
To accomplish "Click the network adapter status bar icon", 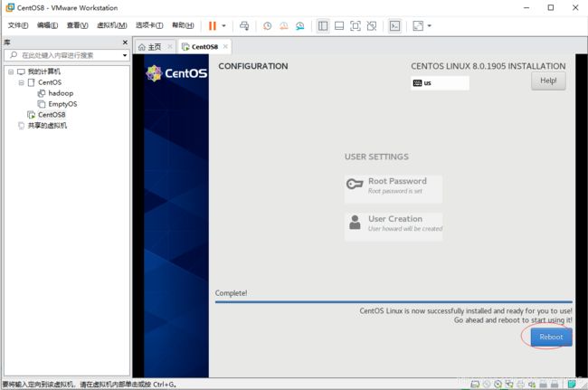I will point(509,384).
